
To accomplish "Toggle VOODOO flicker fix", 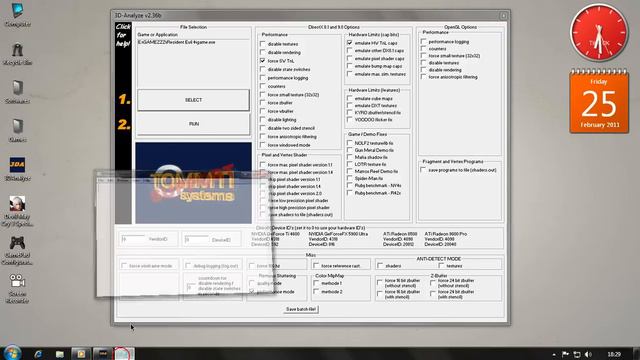I will pyautogui.click(x=349, y=120).
